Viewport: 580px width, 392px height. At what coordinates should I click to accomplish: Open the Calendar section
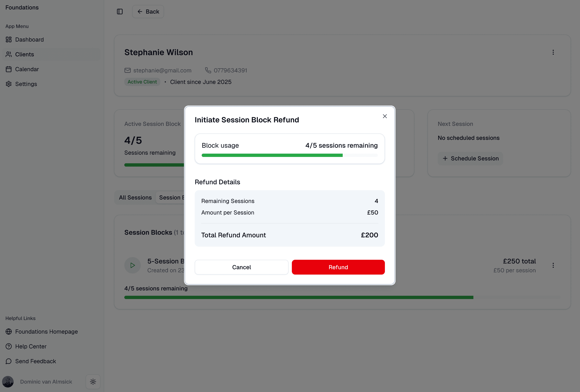[27, 69]
